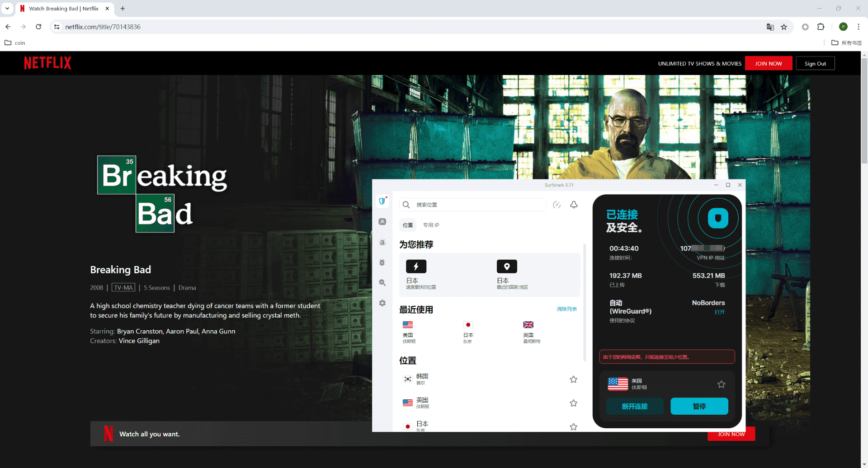Click the browser address bar
The image size is (868, 468).
(x=407, y=27)
